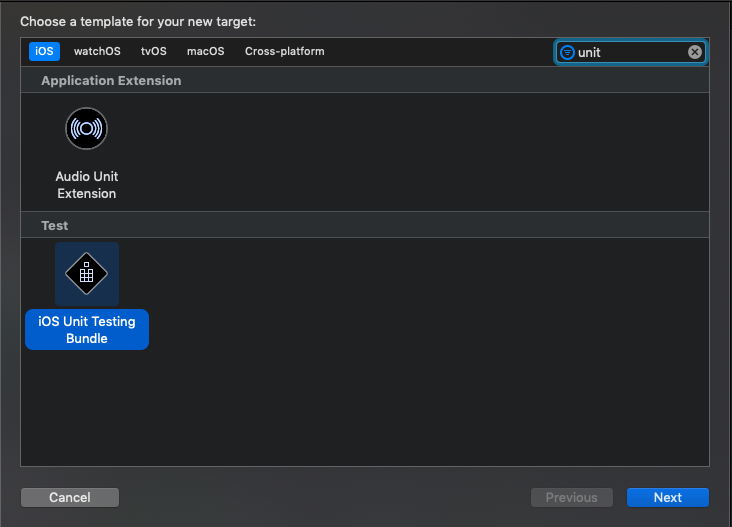732x527 pixels.
Task: Click the "Audio Unit Extension" label
Action: [86, 185]
